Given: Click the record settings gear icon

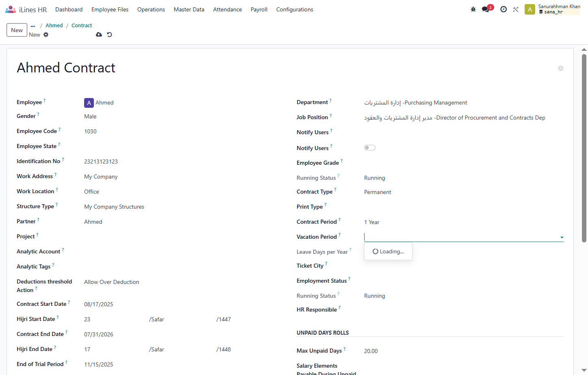Looking at the screenshot, I should click(x=46, y=35).
